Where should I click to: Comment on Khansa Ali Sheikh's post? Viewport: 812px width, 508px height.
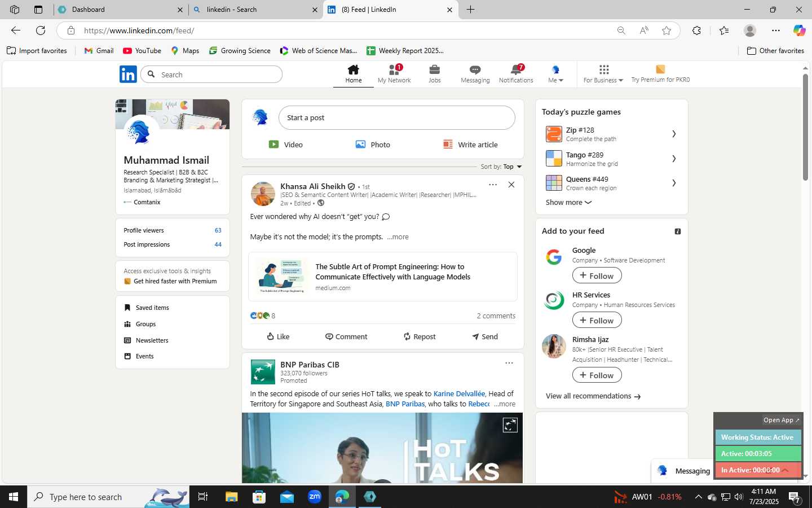pos(346,336)
